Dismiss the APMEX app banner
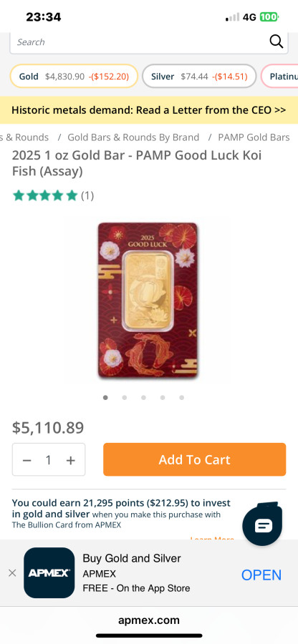The height and width of the screenshot is (644, 298). click(x=12, y=573)
